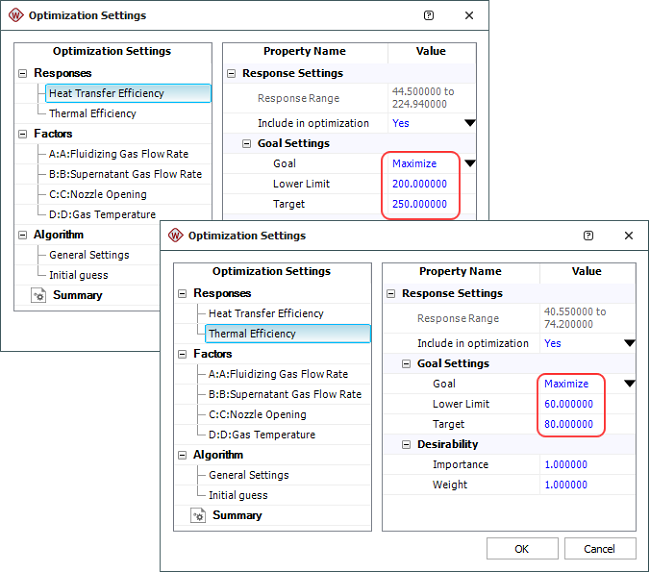Open the Goal dropdown arrow in the back dialog

(x=469, y=164)
